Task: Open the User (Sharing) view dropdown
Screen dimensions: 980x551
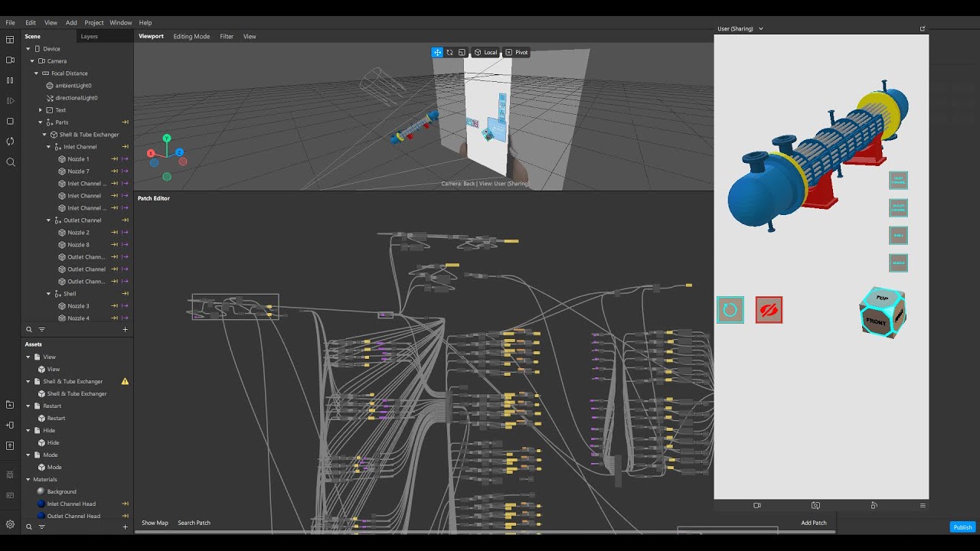Action: 740,29
